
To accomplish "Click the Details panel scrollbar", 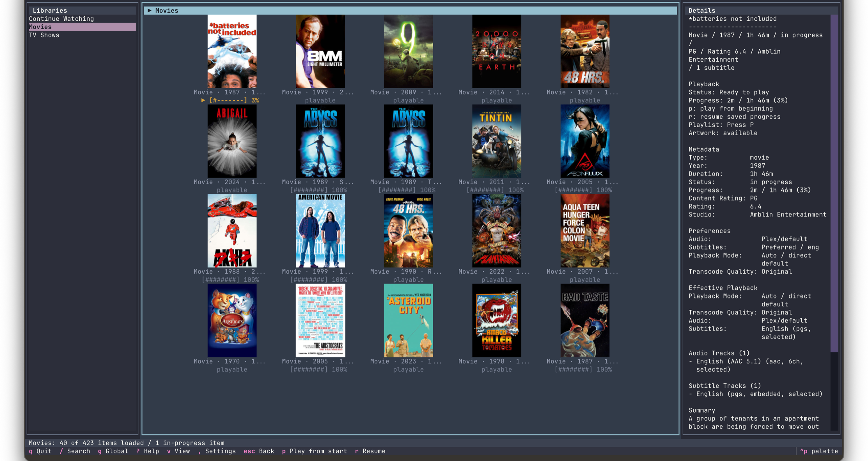I will pos(835,183).
